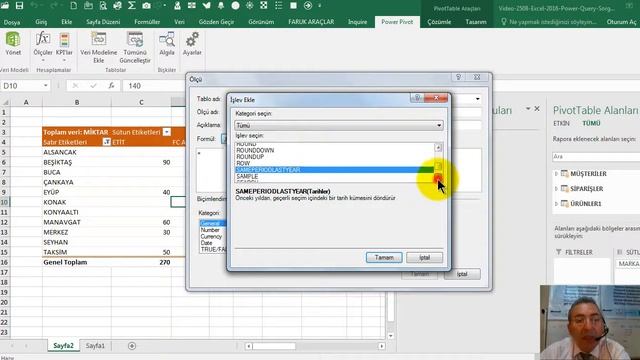Expand the MÜŞTERİLER table

point(556,174)
